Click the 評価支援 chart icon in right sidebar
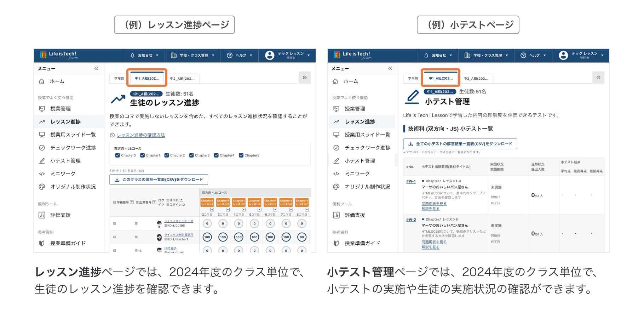This screenshot has height=313, width=644. pos(336,215)
